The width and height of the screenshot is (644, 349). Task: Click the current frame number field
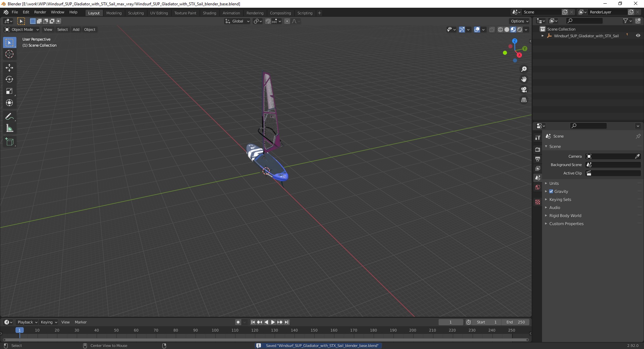450,322
